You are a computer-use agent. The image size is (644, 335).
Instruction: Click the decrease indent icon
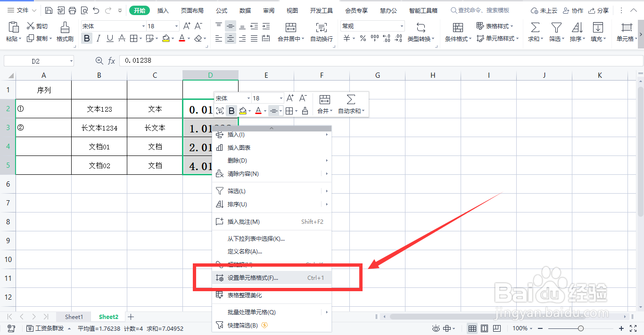tap(254, 26)
